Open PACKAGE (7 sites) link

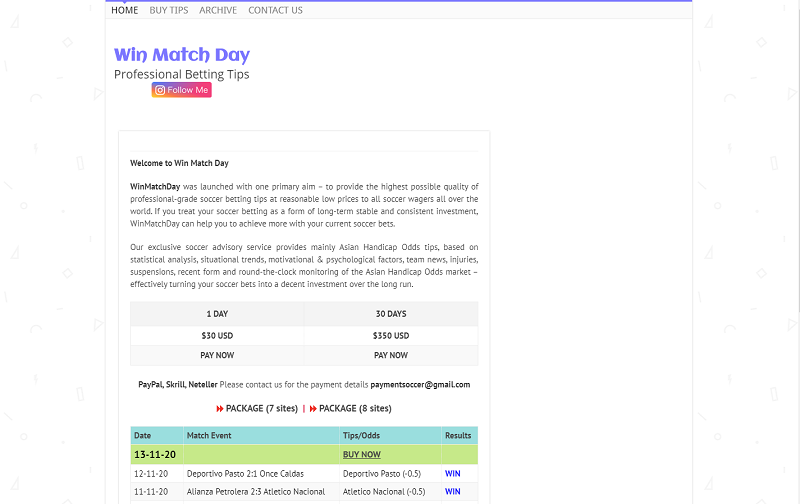click(x=262, y=409)
